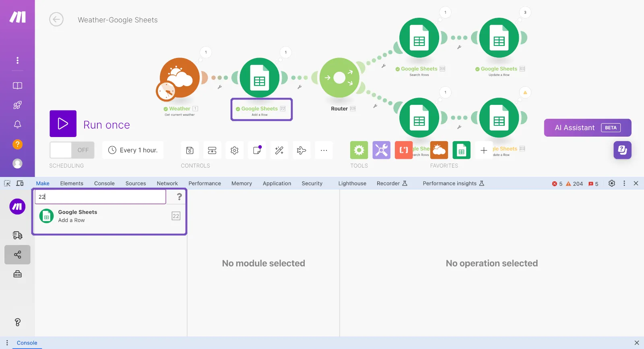Image resolution: width=644 pixels, height=349 pixels.
Task: Save the scenario with the disk icon
Action: (x=190, y=150)
